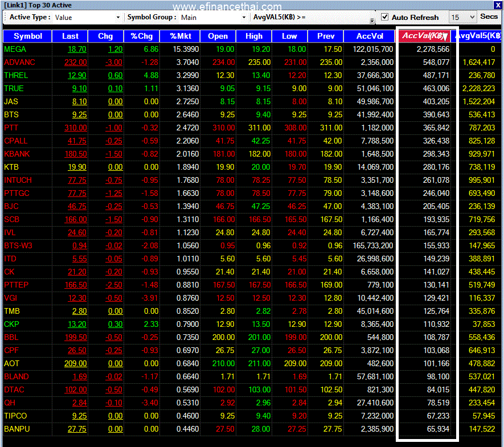Image resolution: width=504 pixels, height=447 pixels.
Task: Sort by the Low column header
Action: click(290, 36)
